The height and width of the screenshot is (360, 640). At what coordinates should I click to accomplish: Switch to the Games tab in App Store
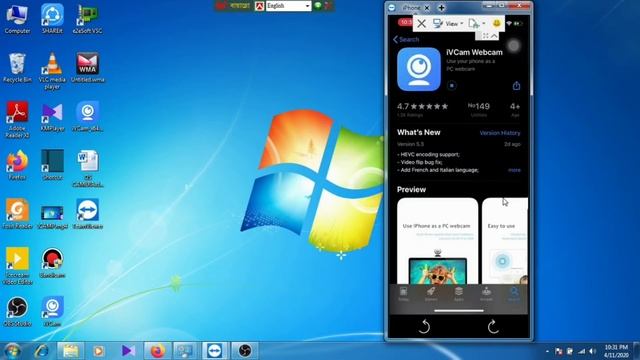click(x=431, y=294)
